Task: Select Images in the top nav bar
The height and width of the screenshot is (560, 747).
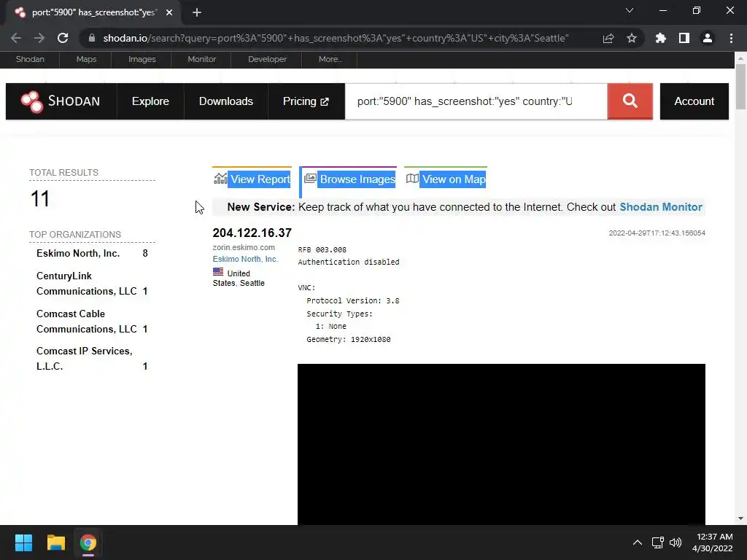Action: (142, 59)
